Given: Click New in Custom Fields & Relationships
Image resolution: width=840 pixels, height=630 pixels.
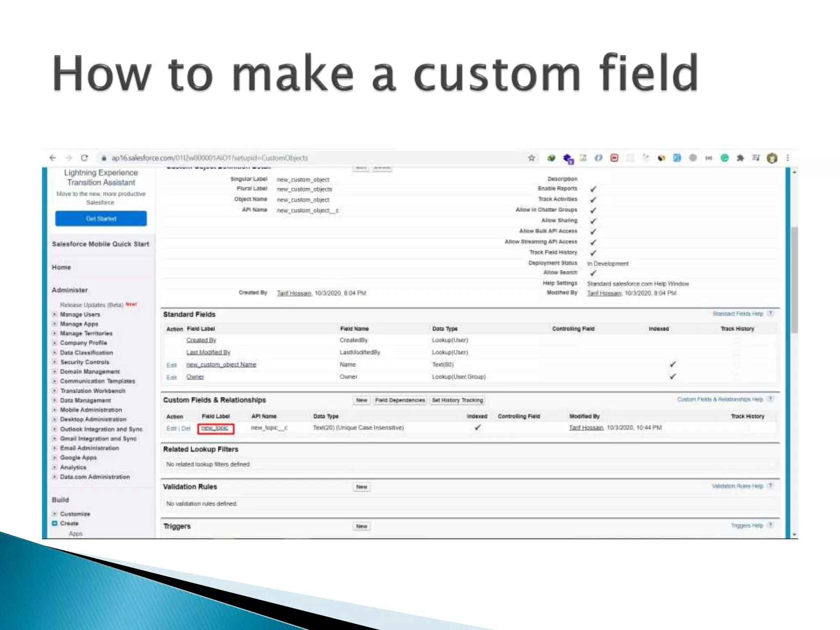Looking at the screenshot, I should point(361,400).
